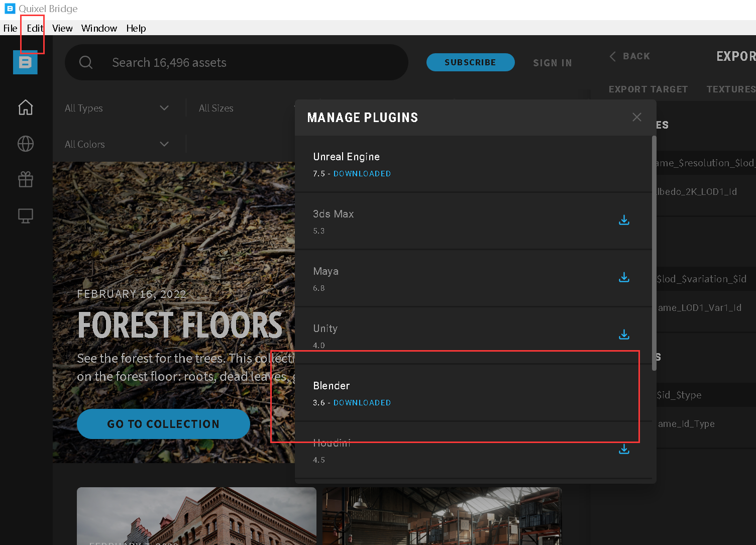Click the Blender DOWNLOADED status text
The height and width of the screenshot is (545, 756).
coord(362,403)
